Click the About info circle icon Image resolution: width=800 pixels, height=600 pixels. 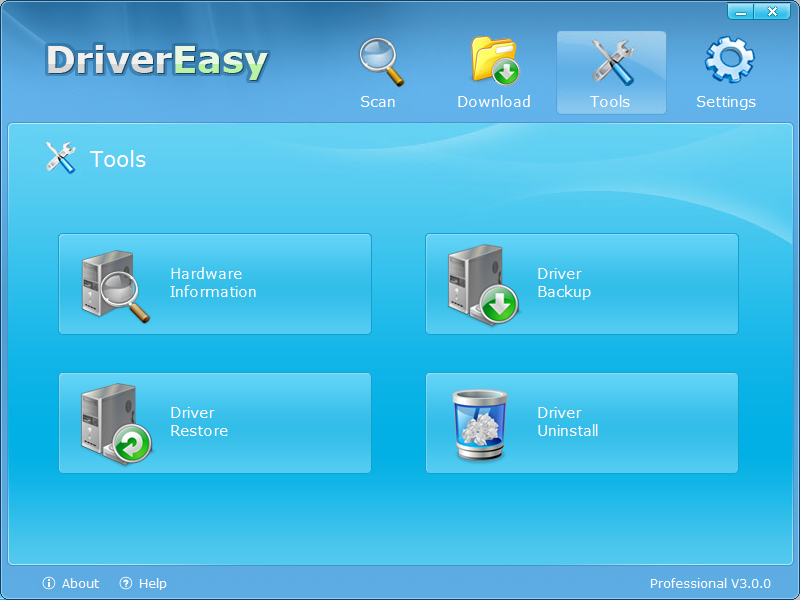49,583
